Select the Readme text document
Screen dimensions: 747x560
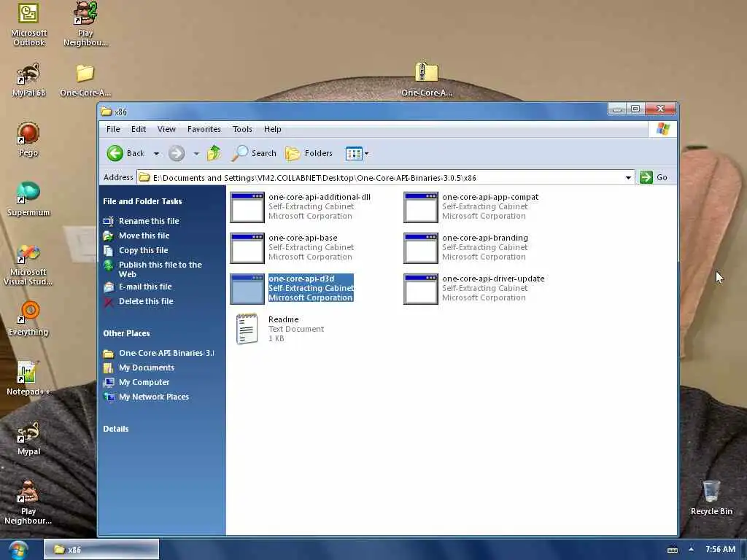[280, 329]
